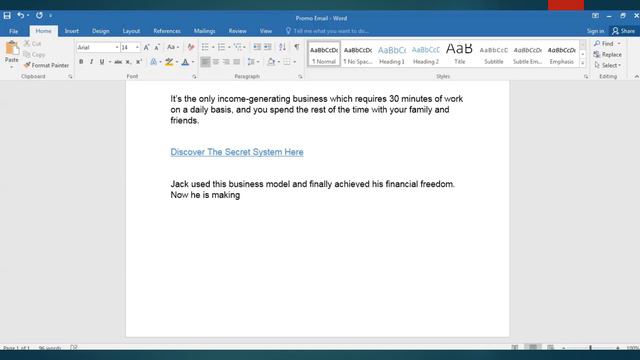Click Sign in
Screen dimensions: 640x360
(596, 31)
